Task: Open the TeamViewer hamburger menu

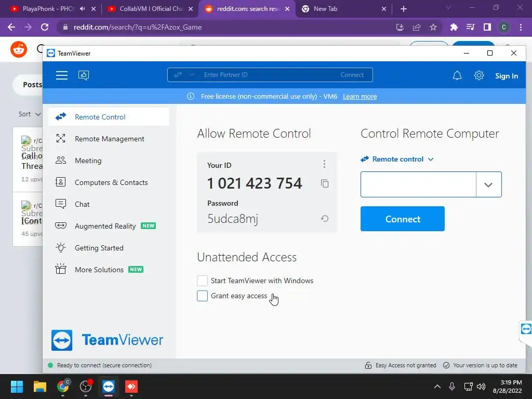Action: click(62, 75)
